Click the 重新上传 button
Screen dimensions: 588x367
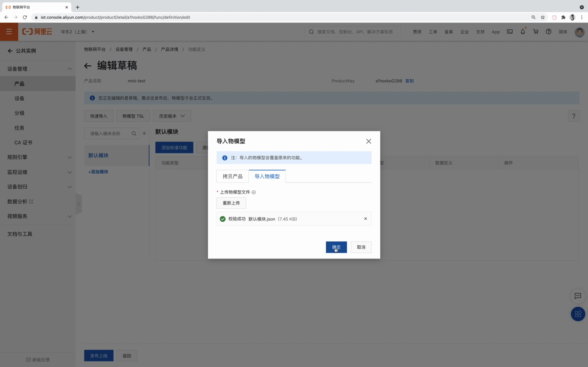point(231,203)
